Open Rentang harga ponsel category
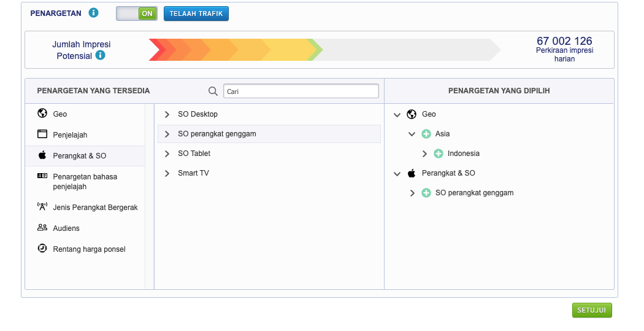 [x=89, y=249]
